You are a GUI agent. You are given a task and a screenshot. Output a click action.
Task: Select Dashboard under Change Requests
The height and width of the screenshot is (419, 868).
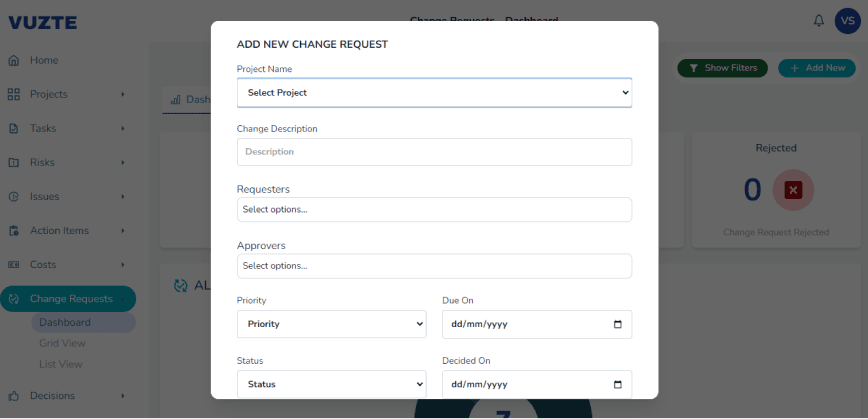[x=83, y=323]
